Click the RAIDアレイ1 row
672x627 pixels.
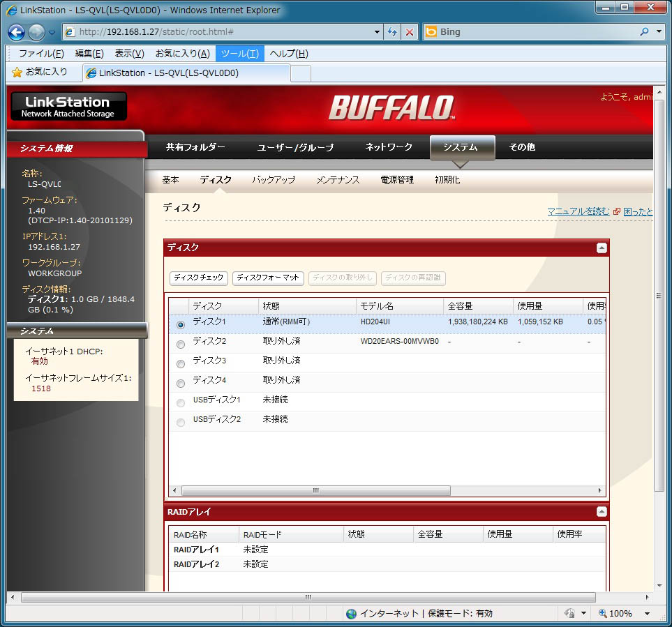click(387, 550)
